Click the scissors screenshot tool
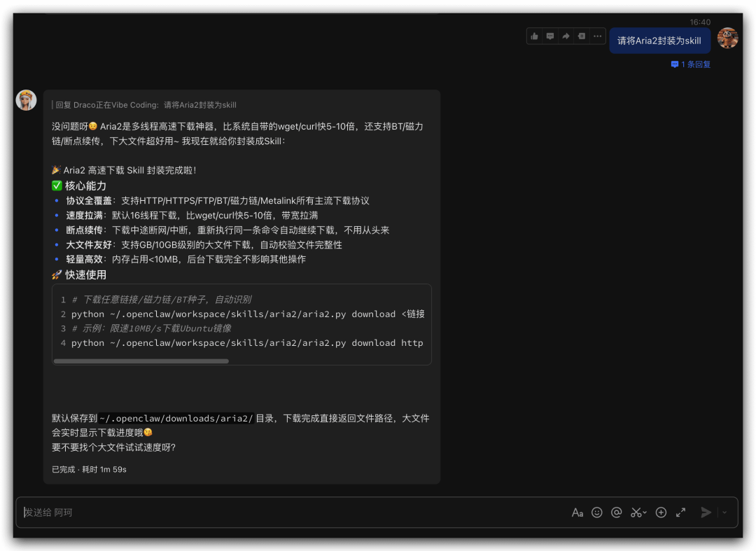756x551 pixels. point(636,512)
